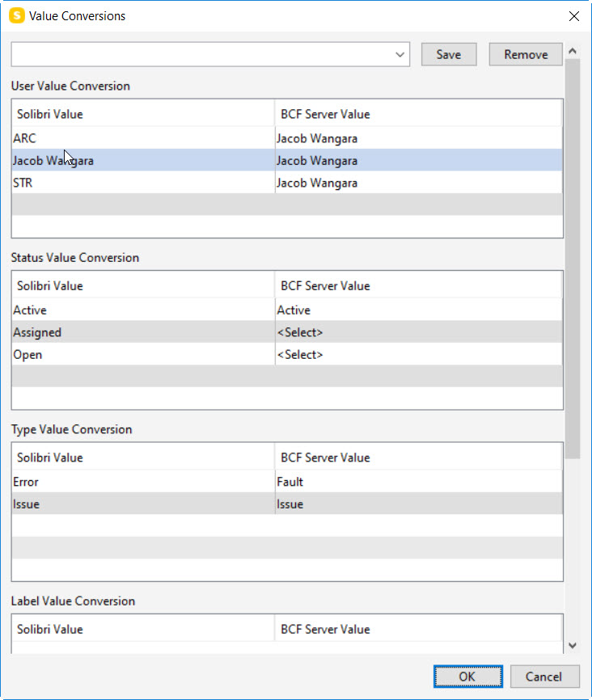Screen dimensions: 592x700
Task: Open the <Select> dropdown for Assigned status
Action: point(419,332)
